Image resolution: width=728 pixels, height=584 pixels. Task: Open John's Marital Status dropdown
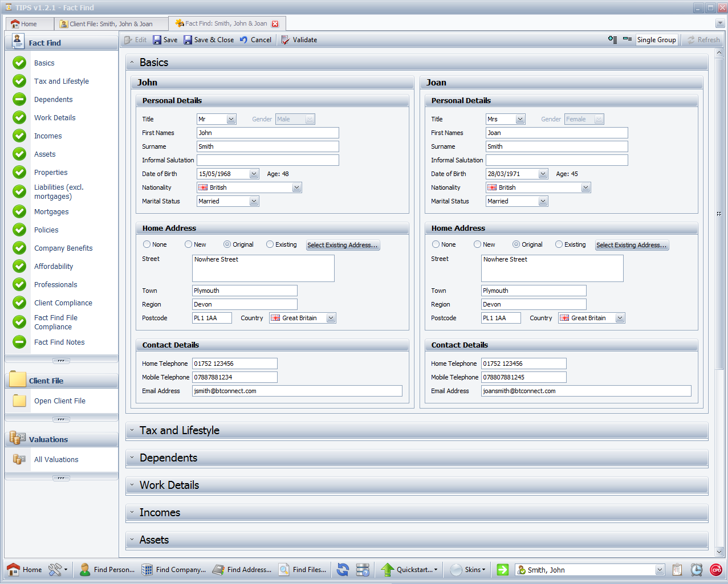(x=254, y=201)
